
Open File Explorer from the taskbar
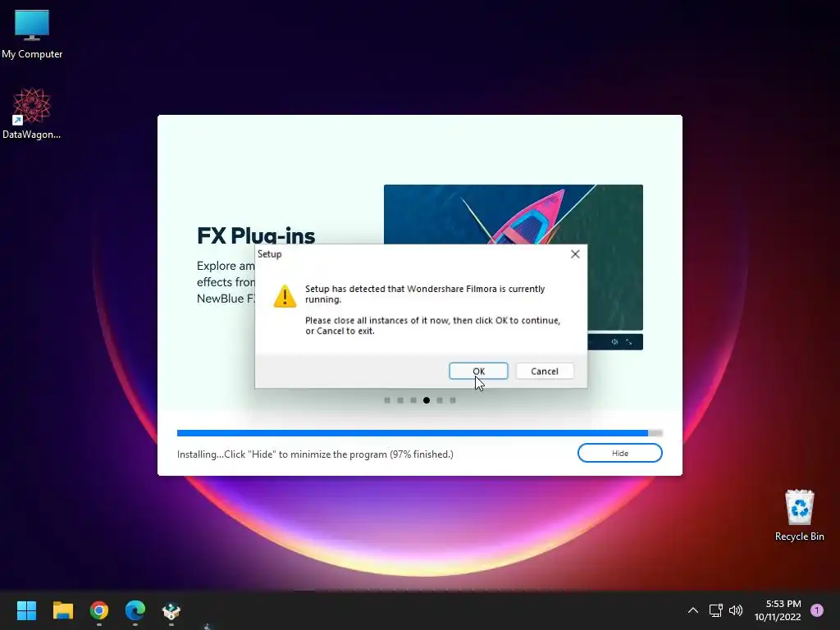(x=62, y=610)
